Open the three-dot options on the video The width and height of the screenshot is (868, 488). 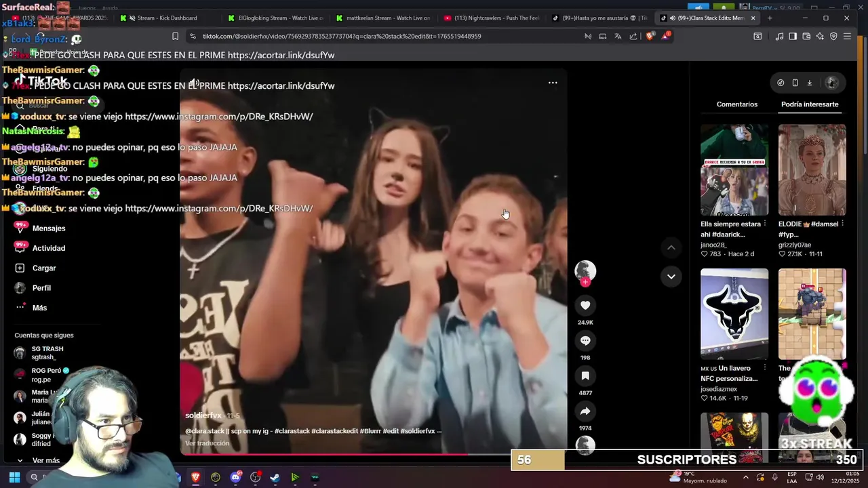click(x=553, y=83)
